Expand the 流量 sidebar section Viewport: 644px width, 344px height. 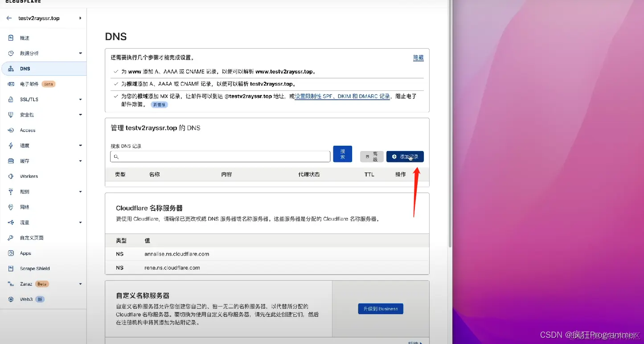[x=80, y=222]
